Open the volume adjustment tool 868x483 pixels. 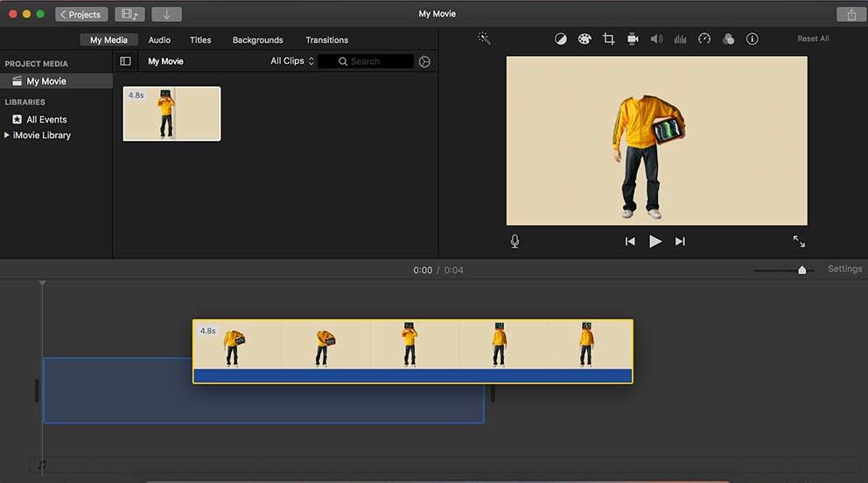pos(656,38)
